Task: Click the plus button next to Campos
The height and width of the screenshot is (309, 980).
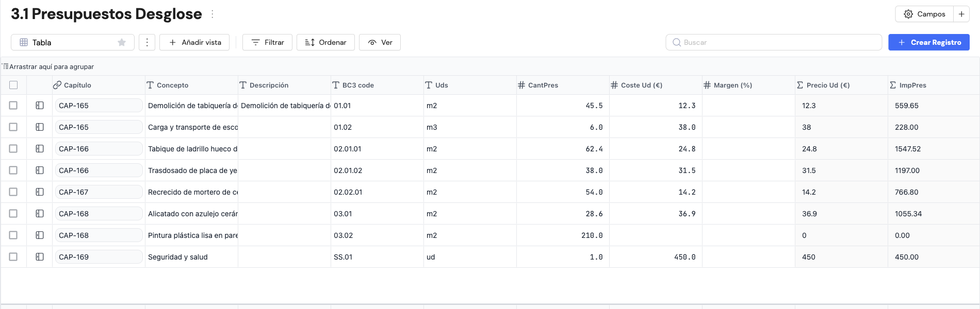Action: click(x=961, y=14)
